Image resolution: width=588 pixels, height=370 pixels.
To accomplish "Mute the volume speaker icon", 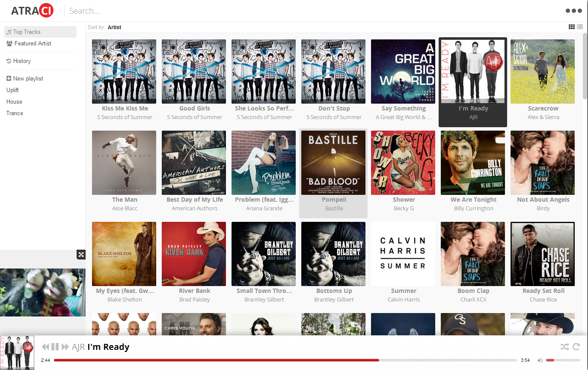I will click(x=540, y=360).
